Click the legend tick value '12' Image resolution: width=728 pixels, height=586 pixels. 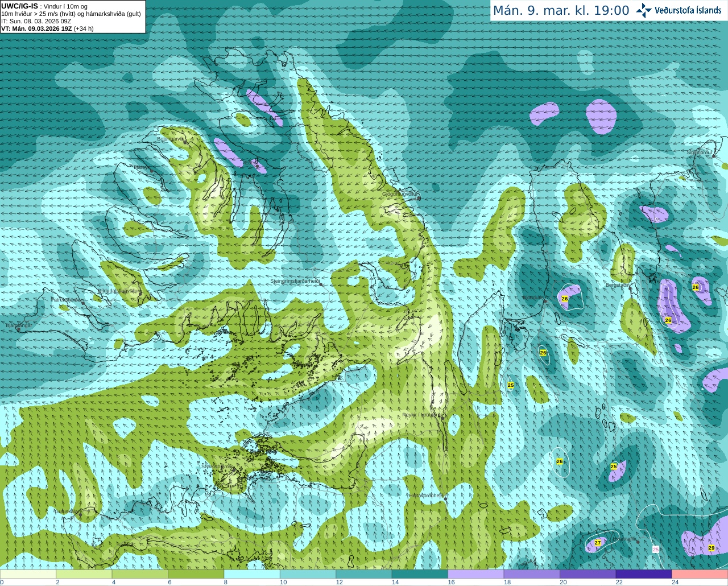click(x=339, y=582)
